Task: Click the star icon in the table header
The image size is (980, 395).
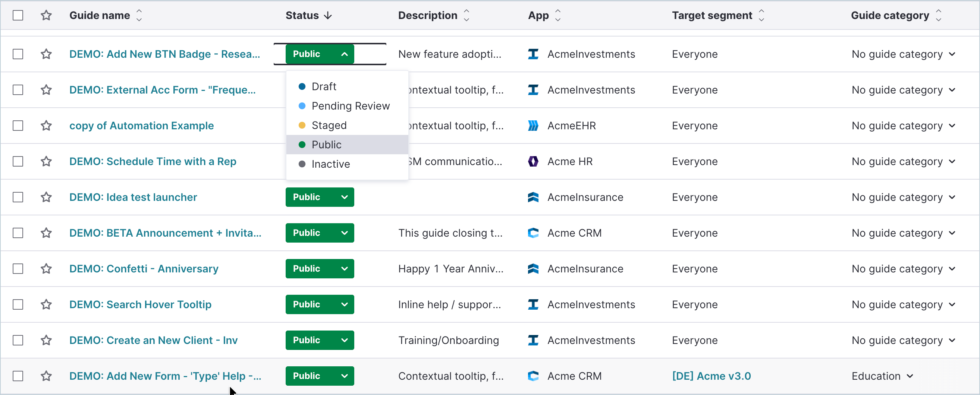Action: [46, 15]
